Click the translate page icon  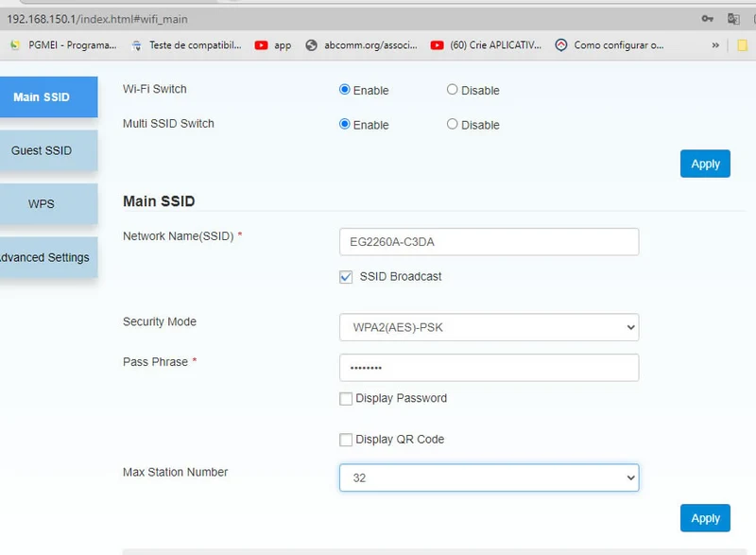[733, 19]
